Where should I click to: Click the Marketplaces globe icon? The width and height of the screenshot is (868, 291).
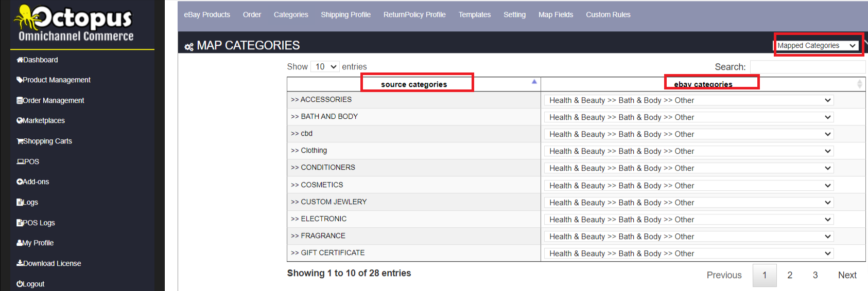[x=20, y=120]
